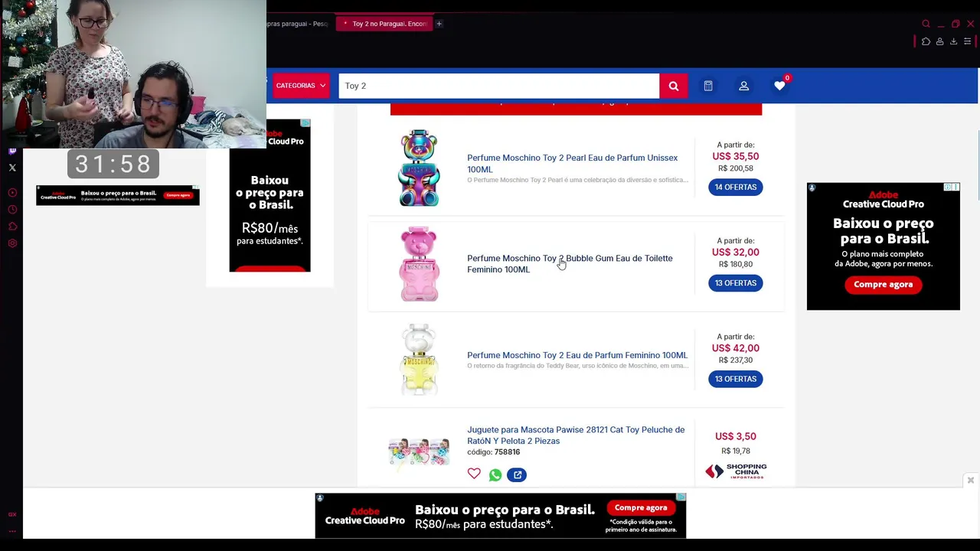Click the US$ 35,50 price

pos(735,156)
